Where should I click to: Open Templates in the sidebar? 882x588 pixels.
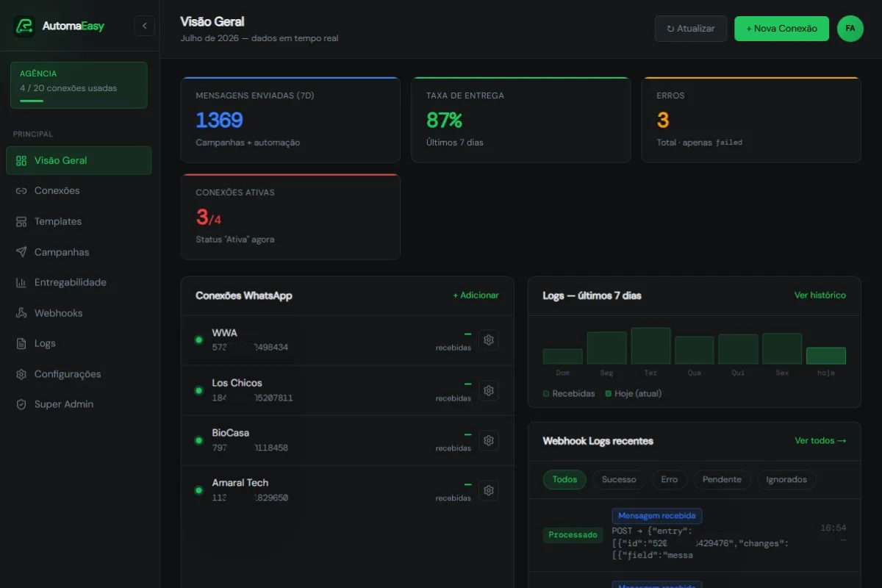(x=79, y=221)
